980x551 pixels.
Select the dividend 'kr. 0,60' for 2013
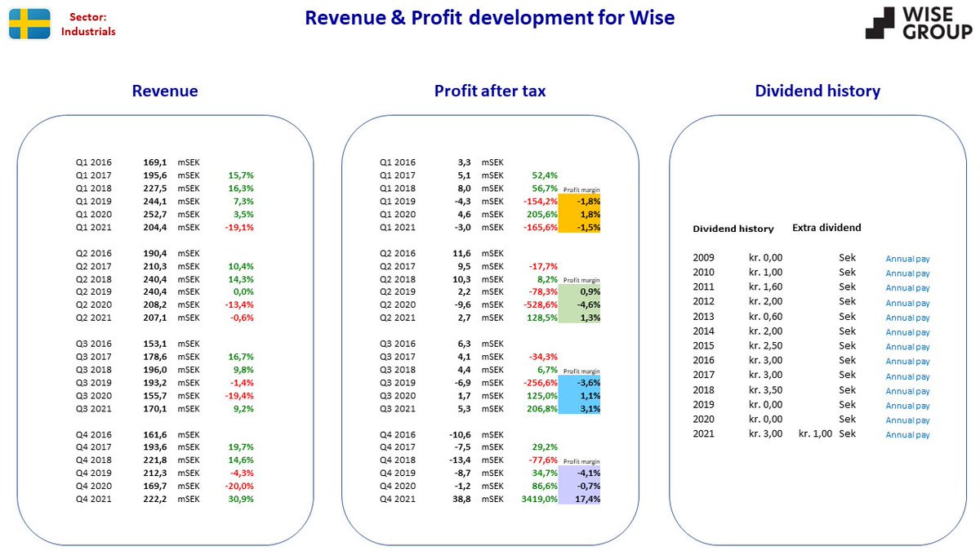(x=765, y=317)
